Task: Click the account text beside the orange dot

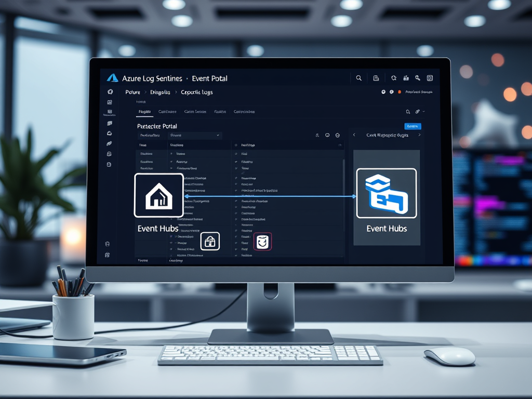Action: click(419, 92)
